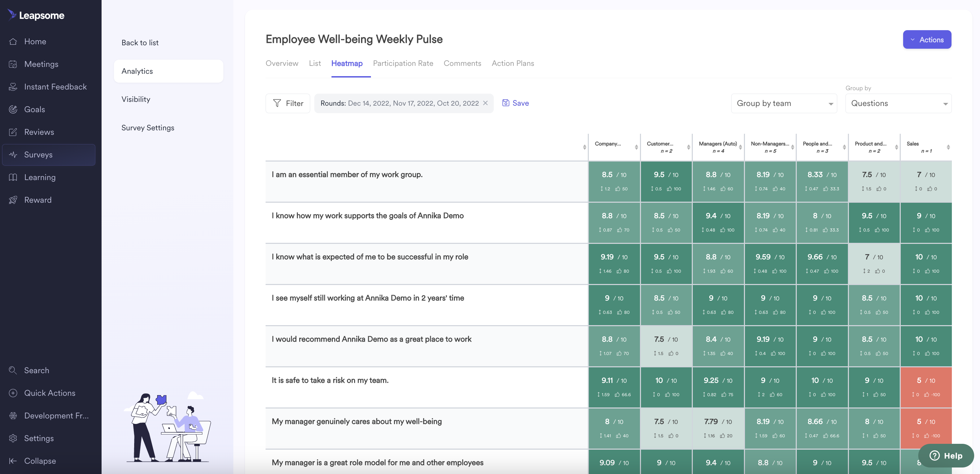This screenshot has height=474, width=980.
Task: Sort by the Sales column arrows
Action: point(948,147)
